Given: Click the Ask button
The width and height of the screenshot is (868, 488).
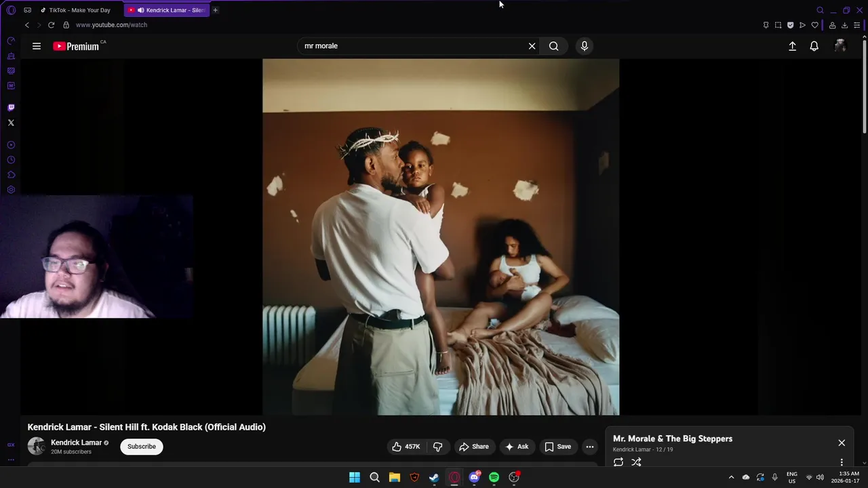Looking at the screenshot, I should [517, 447].
